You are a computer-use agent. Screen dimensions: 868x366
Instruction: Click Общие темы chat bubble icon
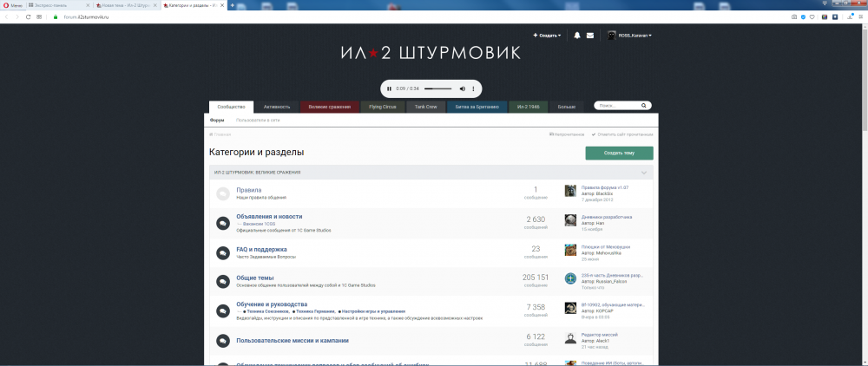(222, 281)
